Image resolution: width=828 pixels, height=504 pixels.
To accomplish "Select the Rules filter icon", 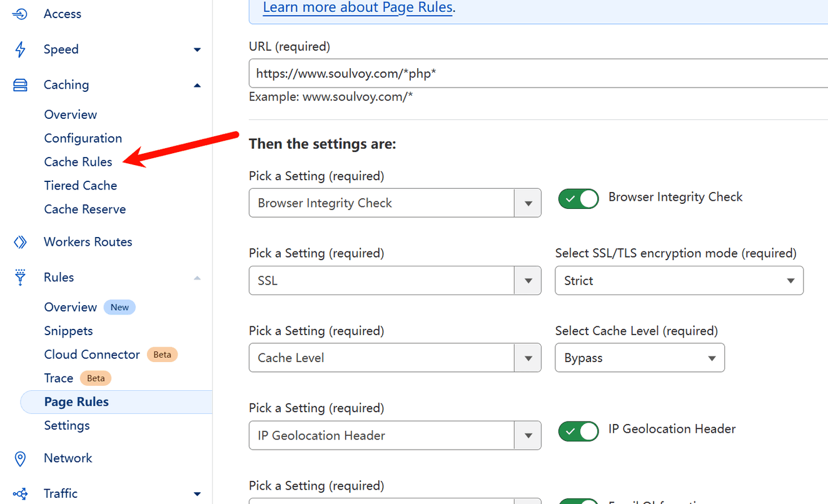I will point(19,277).
